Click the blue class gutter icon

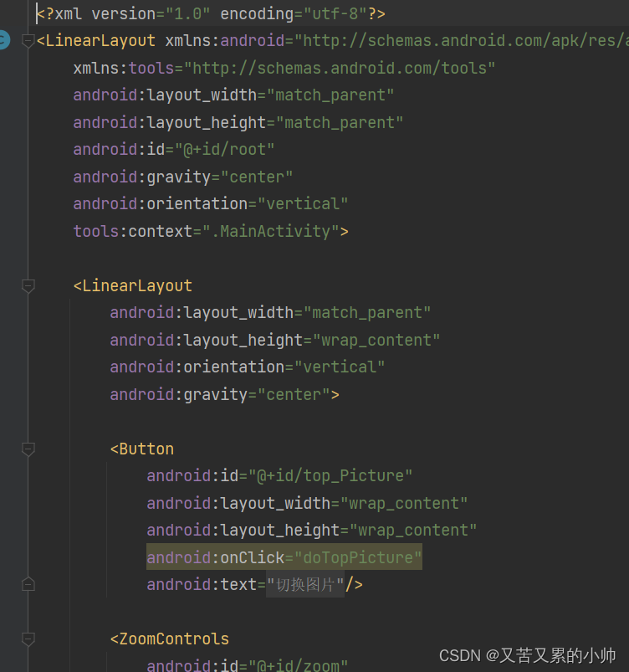tap(3, 40)
